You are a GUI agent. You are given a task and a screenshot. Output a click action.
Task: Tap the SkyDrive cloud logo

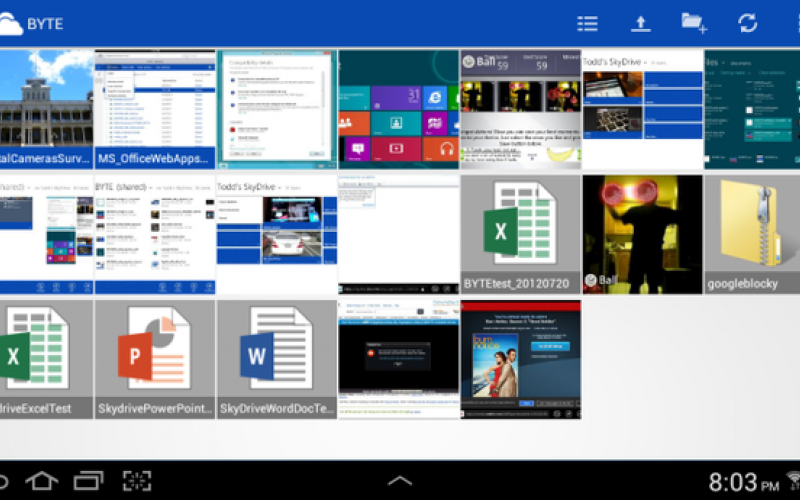point(11,23)
